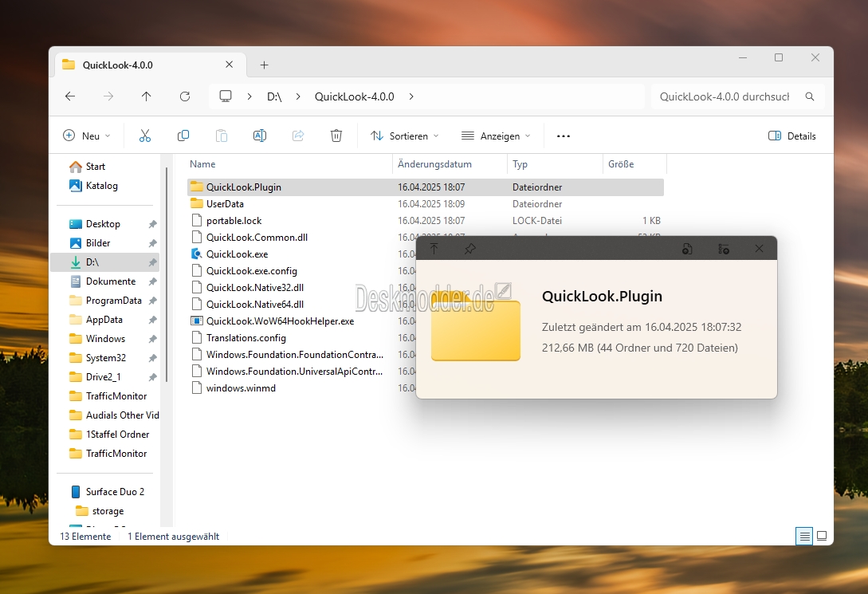Click the open-with list icon in QuickLook preview
Screen dimensions: 868x594
[724, 249]
